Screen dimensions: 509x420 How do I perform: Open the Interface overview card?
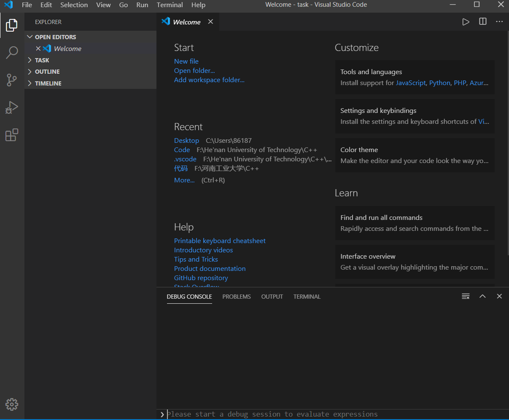415,262
